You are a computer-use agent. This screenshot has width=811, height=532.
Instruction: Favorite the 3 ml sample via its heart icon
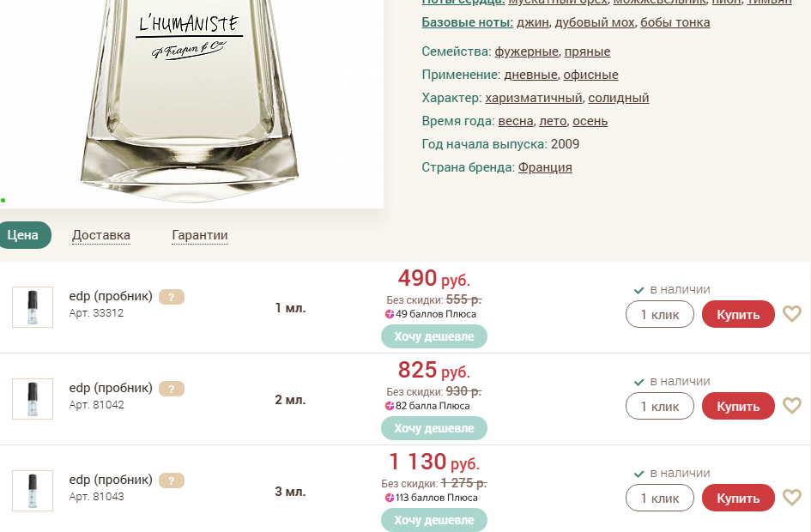(792, 498)
